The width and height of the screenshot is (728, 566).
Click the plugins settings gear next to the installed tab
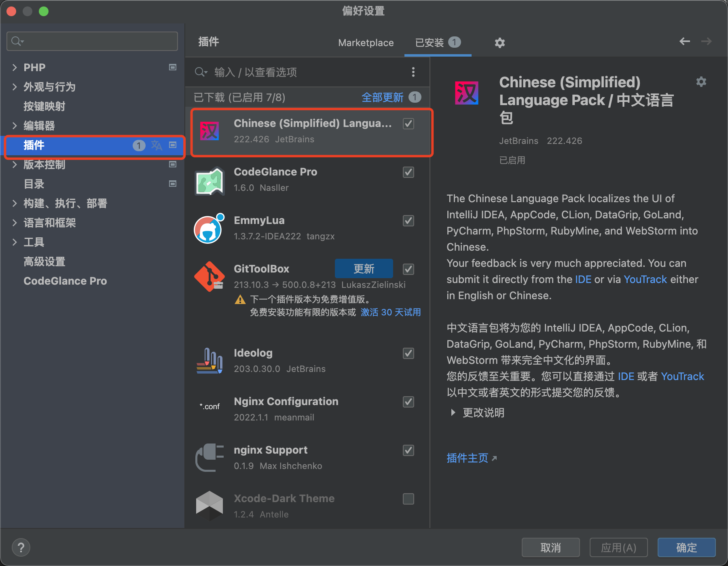point(500,42)
